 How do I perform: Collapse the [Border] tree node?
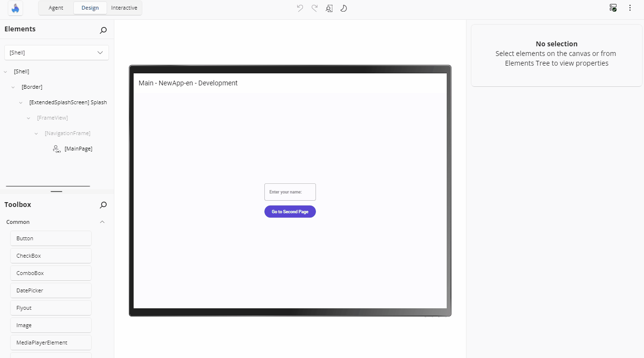click(13, 87)
